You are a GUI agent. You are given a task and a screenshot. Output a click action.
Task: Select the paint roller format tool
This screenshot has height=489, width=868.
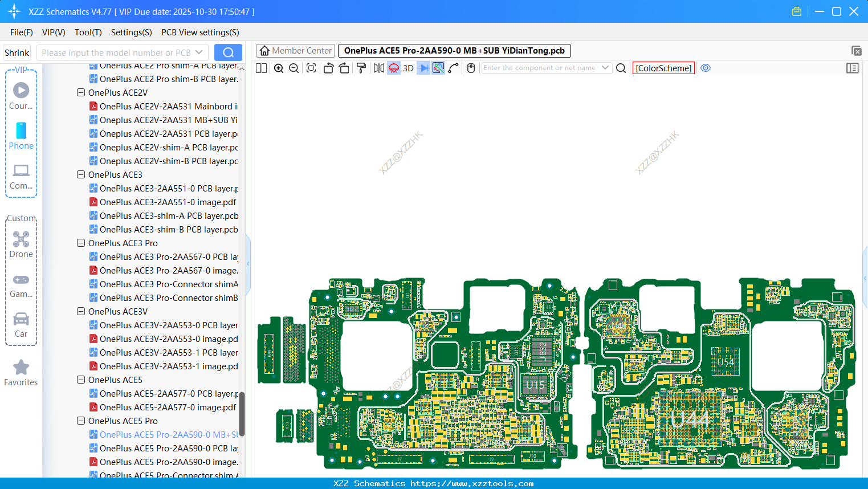click(x=361, y=68)
